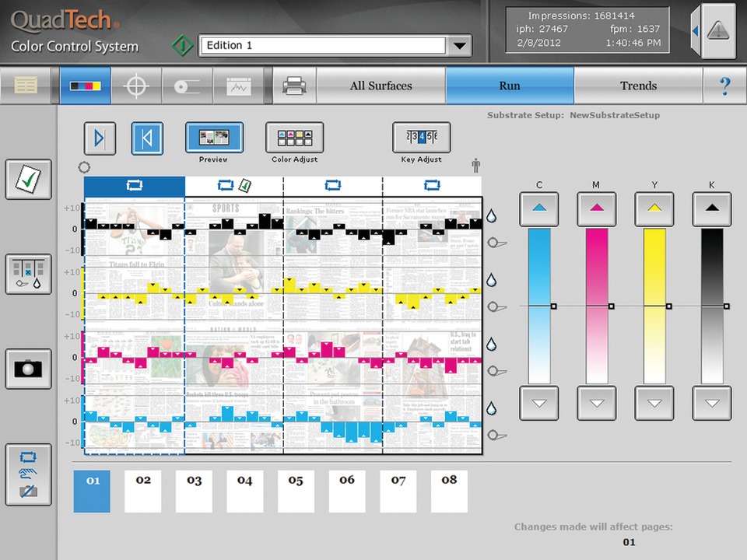Switch to the All Surfaces tab
The height and width of the screenshot is (560, 747).
(x=381, y=86)
